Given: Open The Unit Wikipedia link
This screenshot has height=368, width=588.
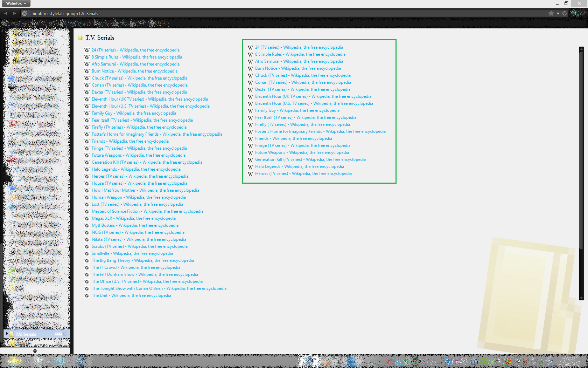Looking at the screenshot, I should (x=131, y=295).
